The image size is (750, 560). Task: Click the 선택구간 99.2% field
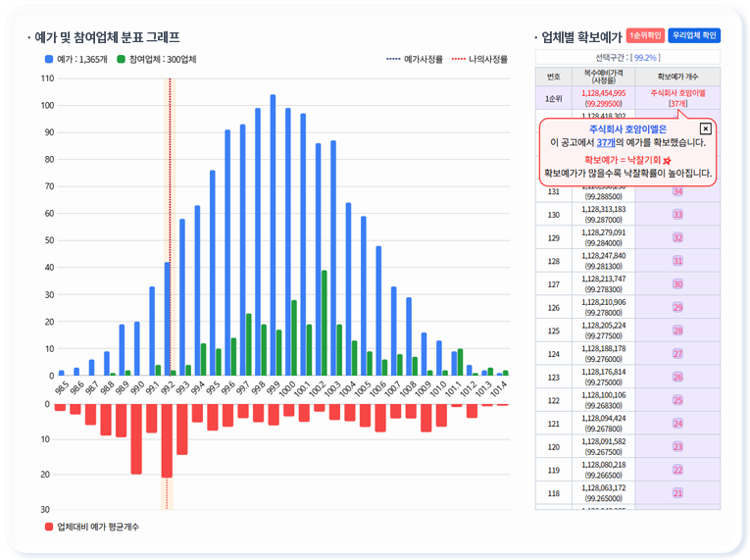click(627, 58)
